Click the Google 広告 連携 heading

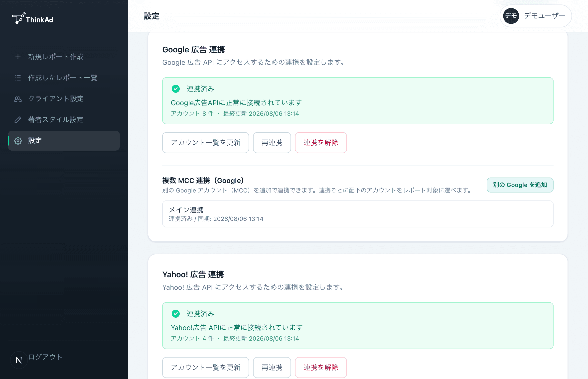[194, 50]
